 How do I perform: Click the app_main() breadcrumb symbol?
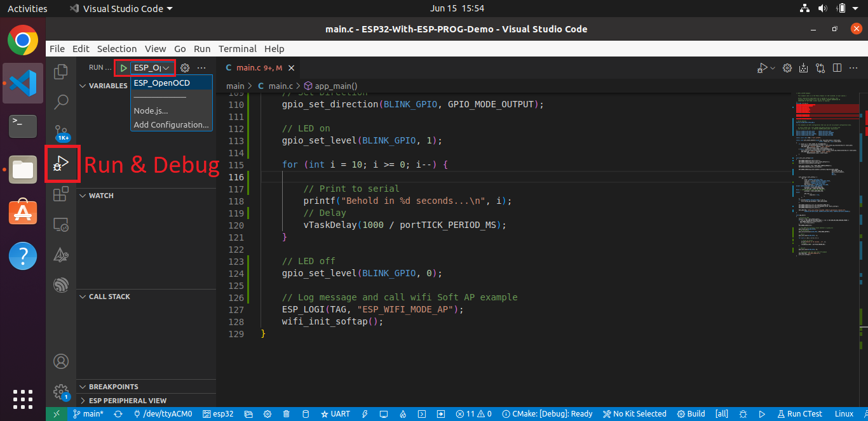pos(330,86)
